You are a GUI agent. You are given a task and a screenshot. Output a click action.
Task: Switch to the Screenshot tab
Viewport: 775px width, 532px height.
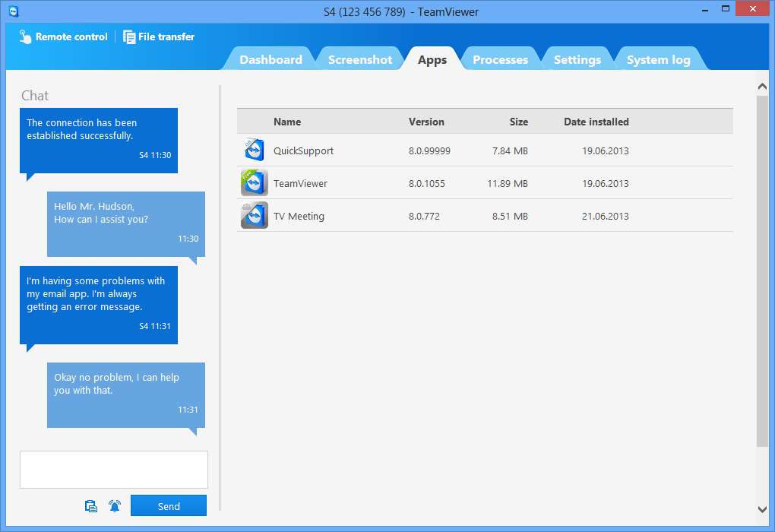tap(360, 59)
